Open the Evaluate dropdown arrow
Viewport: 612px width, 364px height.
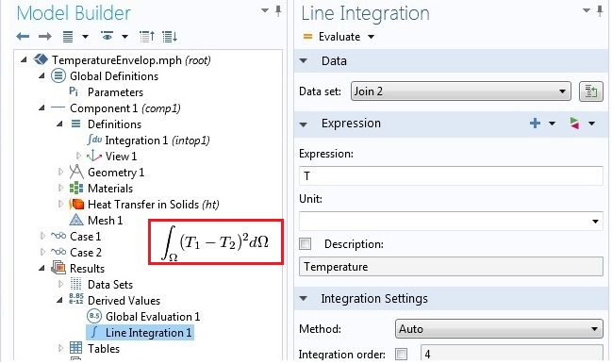(x=371, y=37)
